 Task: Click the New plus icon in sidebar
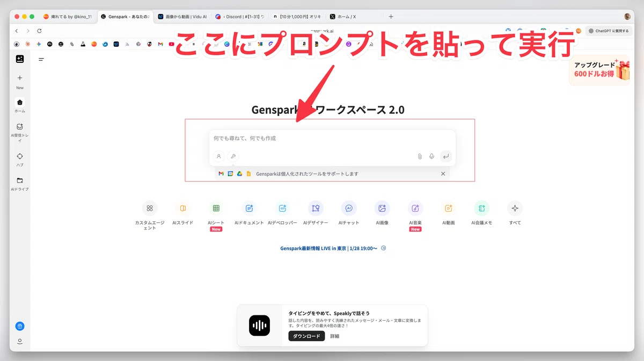(20, 78)
